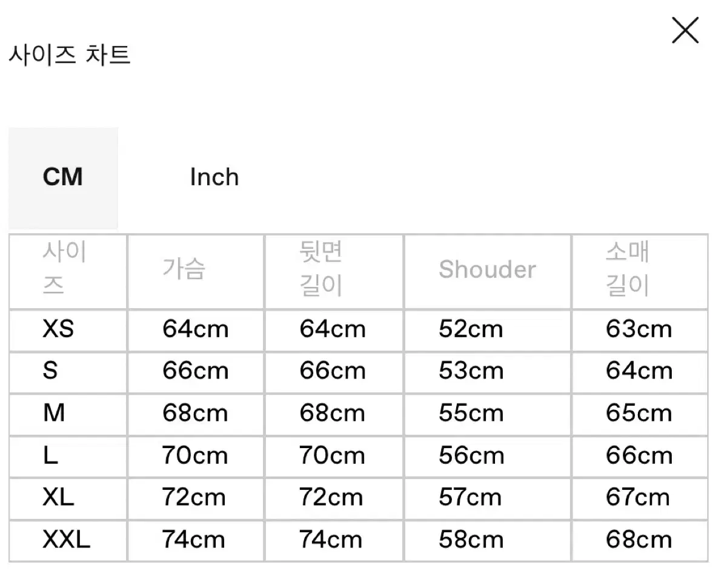Screen dimensions: 727x588
Task: Select the S size row label
Action: pos(50,371)
